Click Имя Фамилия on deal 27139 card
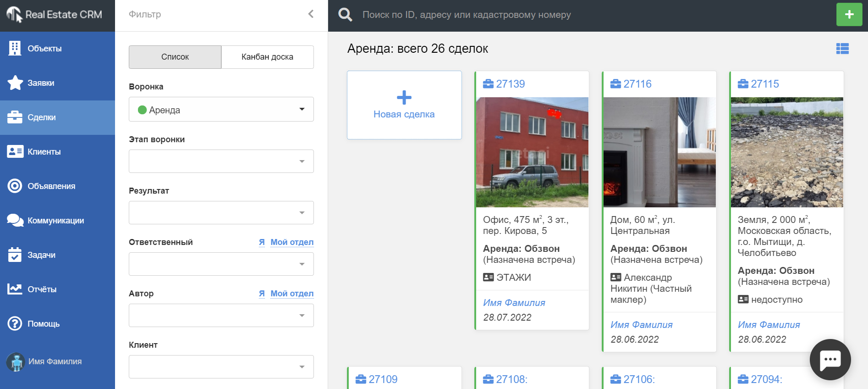 [x=514, y=303]
